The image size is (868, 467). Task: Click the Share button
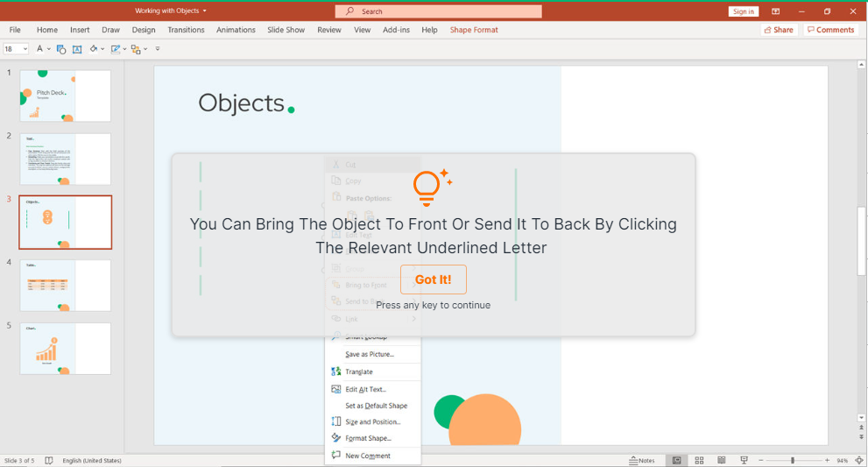point(779,30)
